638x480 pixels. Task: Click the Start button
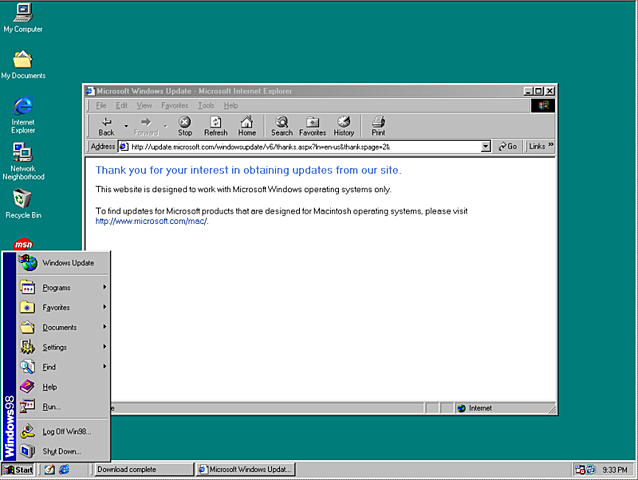pyautogui.click(x=18, y=469)
